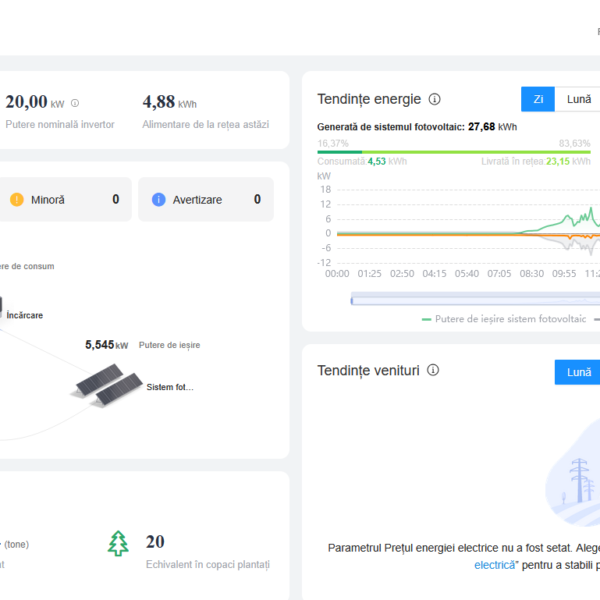Click the Sistem fot... label
The height and width of the screenshot is (600, 600).
click(170, 387)
